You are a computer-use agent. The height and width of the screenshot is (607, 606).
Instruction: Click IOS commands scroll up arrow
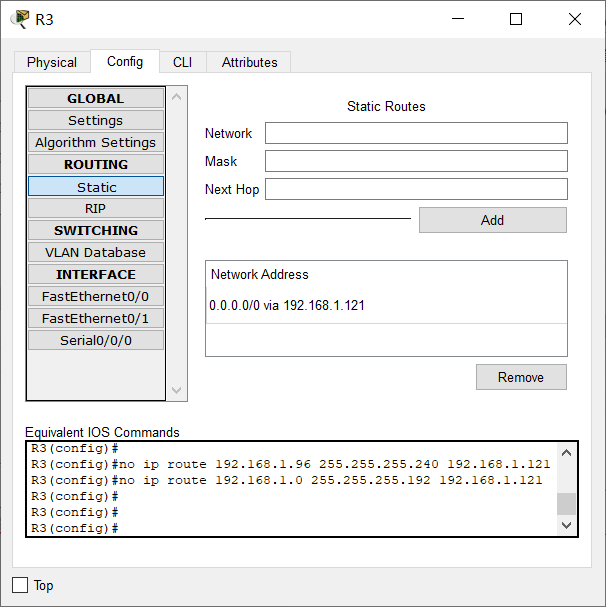[567, 452]
